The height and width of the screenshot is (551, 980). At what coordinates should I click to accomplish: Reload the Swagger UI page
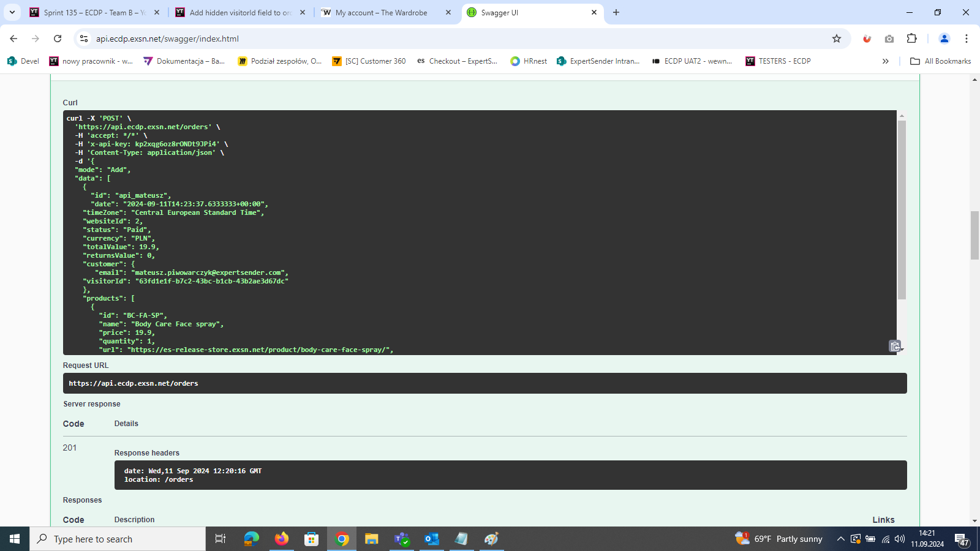point(58,39)
